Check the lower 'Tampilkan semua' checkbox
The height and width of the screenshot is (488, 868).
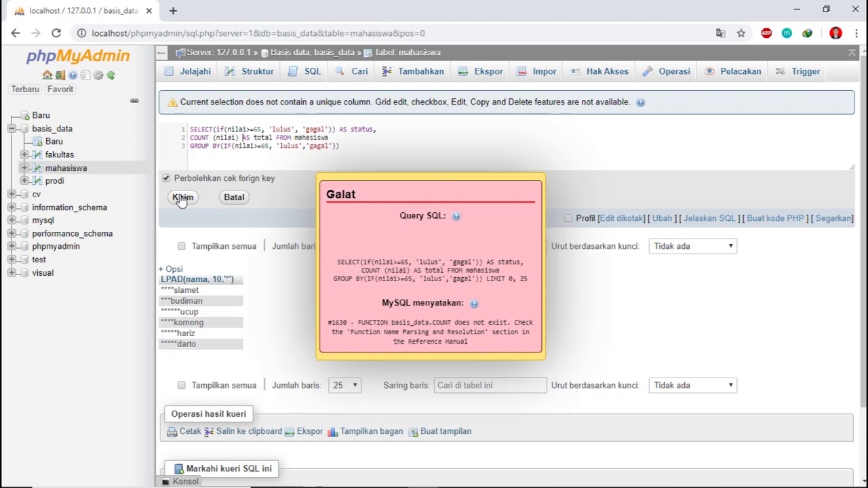click(182, 385)
